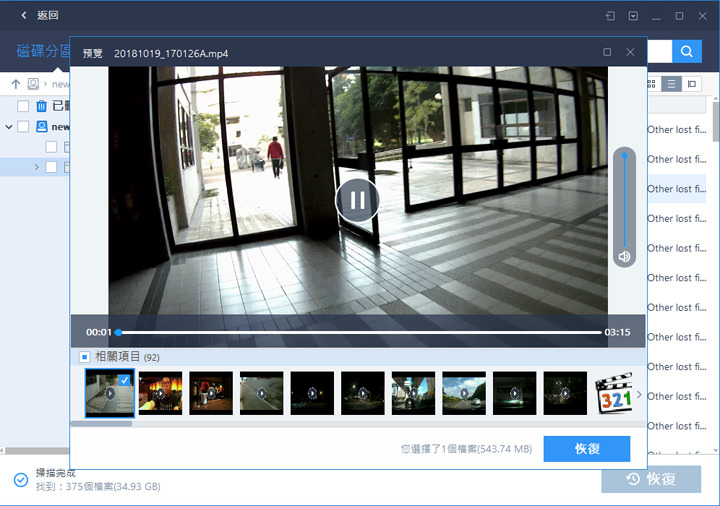Switch to the list view icon

point(672,84)
